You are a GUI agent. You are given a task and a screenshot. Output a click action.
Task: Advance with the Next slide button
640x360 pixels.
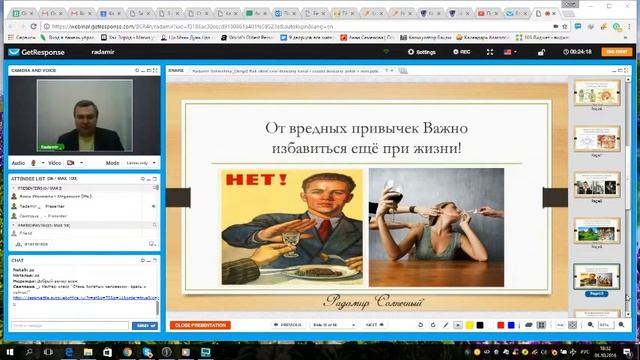(x=375, y=325)
